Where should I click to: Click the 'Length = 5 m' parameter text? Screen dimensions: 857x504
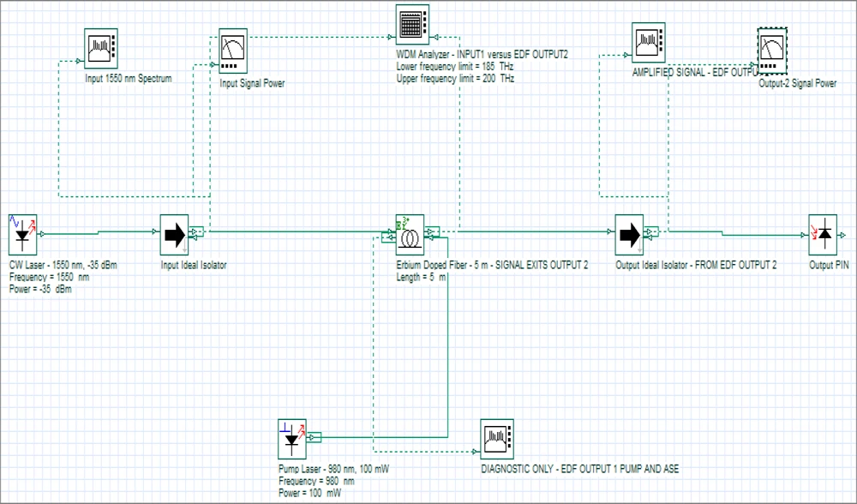[x=421, y=277]
